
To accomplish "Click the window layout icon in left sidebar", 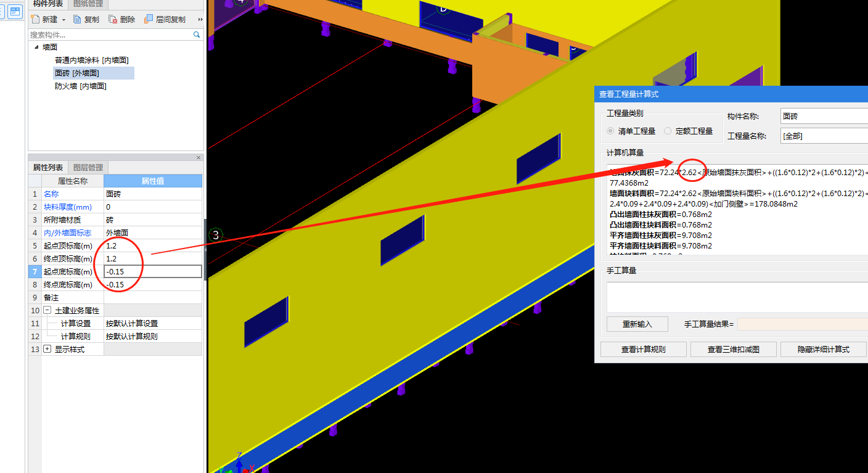I will tap(15, 10).
